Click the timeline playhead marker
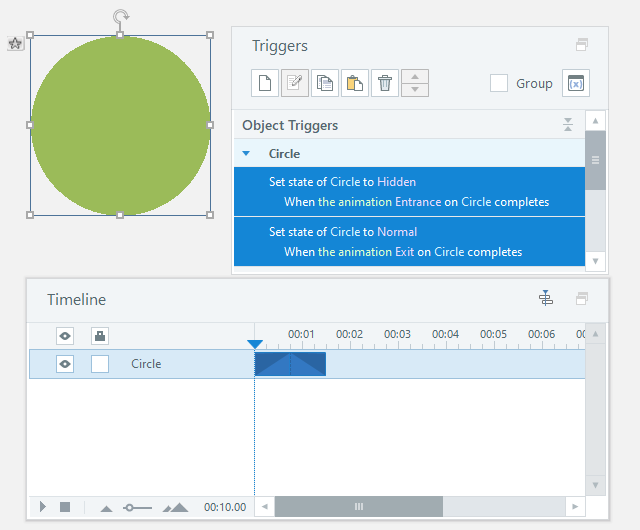This screenshot has width=640, height=530. click(255, 344)
